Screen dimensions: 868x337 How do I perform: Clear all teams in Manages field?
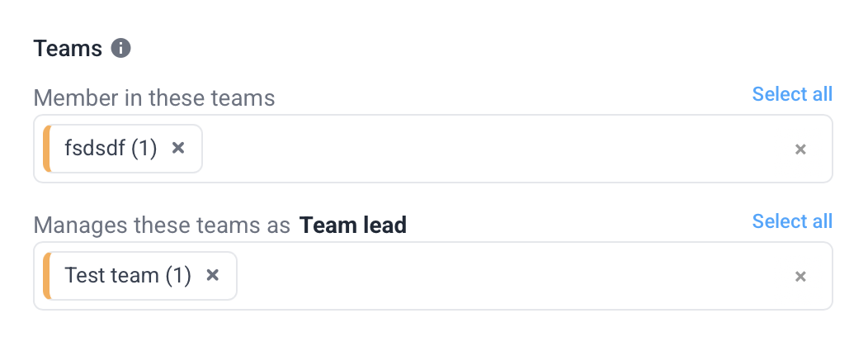[800, 277]
